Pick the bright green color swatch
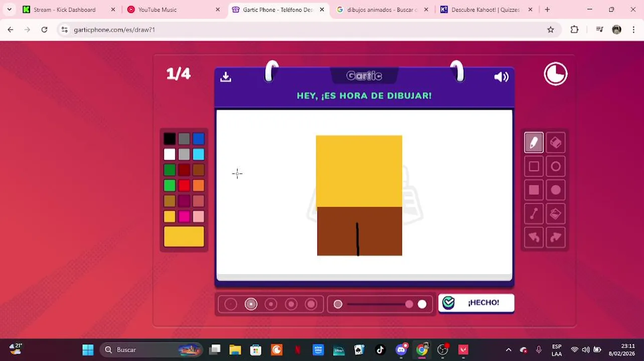The width and height of the screenshot is (644, 361). click(x=170, y=186)
